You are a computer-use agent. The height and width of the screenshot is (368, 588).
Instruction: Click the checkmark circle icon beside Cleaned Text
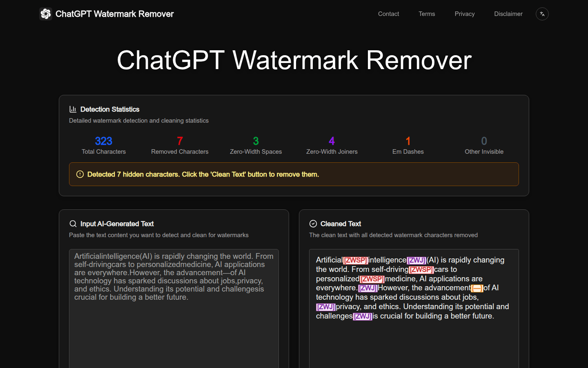pyautogui.click(x=313, y=224)
